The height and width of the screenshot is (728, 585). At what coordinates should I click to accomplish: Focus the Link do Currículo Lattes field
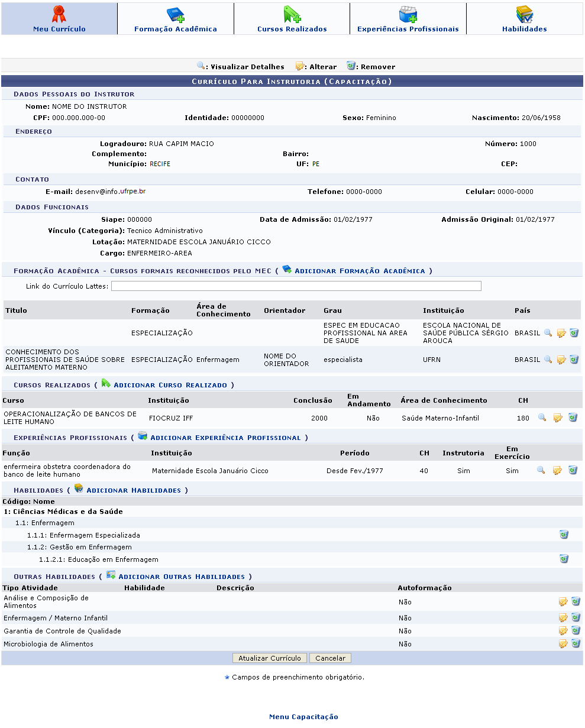[x=296, y=286]
